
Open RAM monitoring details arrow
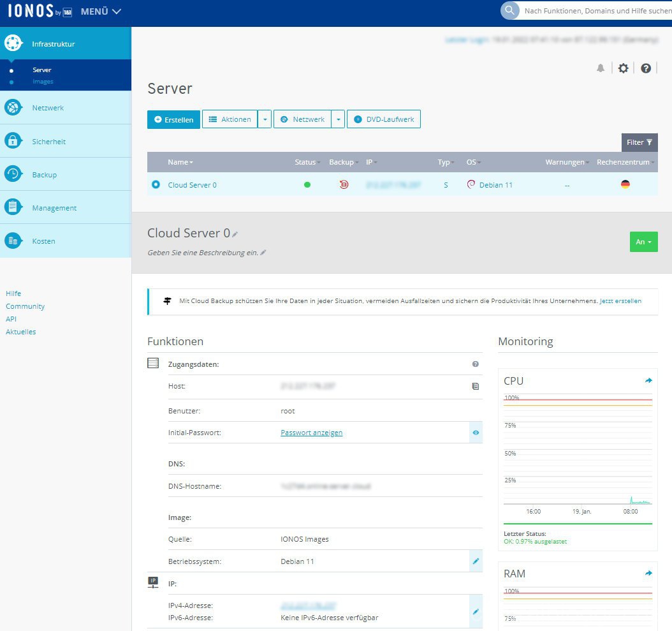click(x=648, y=573)
